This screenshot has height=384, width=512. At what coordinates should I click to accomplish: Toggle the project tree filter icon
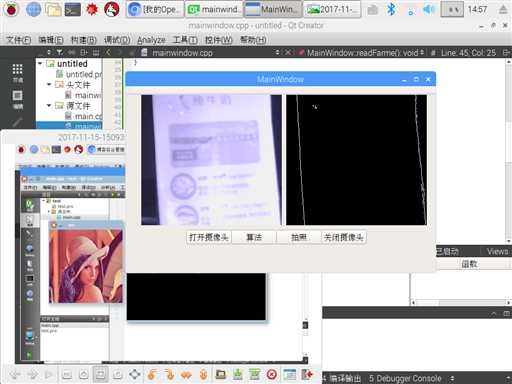pyautogui.click(x=59, y=52)
